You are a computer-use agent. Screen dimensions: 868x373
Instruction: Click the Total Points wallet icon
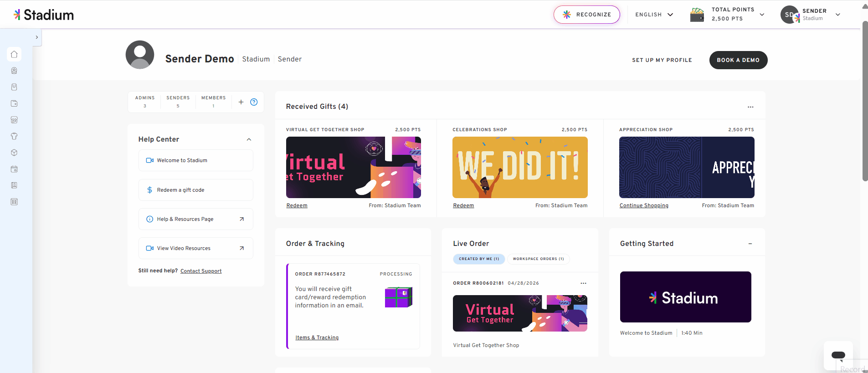click(697, 15)
